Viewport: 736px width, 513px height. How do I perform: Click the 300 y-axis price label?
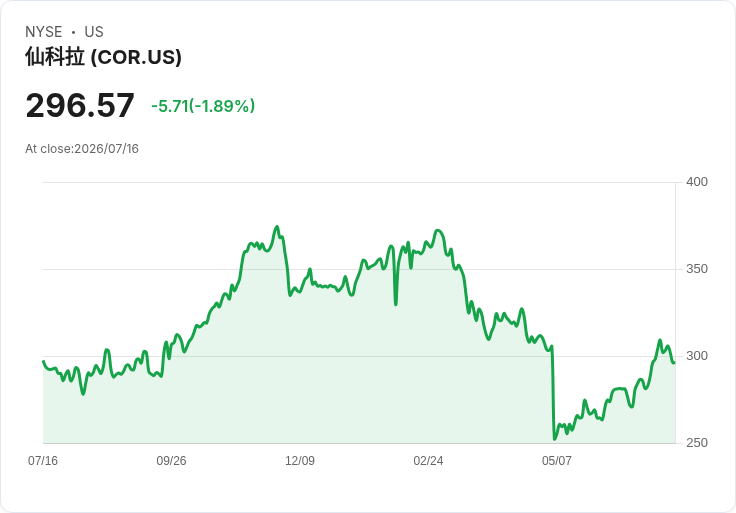pyautogui.click(x=697, y=356)
